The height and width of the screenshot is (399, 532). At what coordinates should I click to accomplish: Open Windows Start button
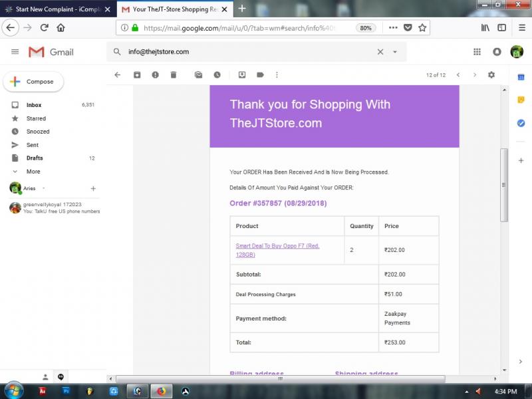tap(13, 391)
